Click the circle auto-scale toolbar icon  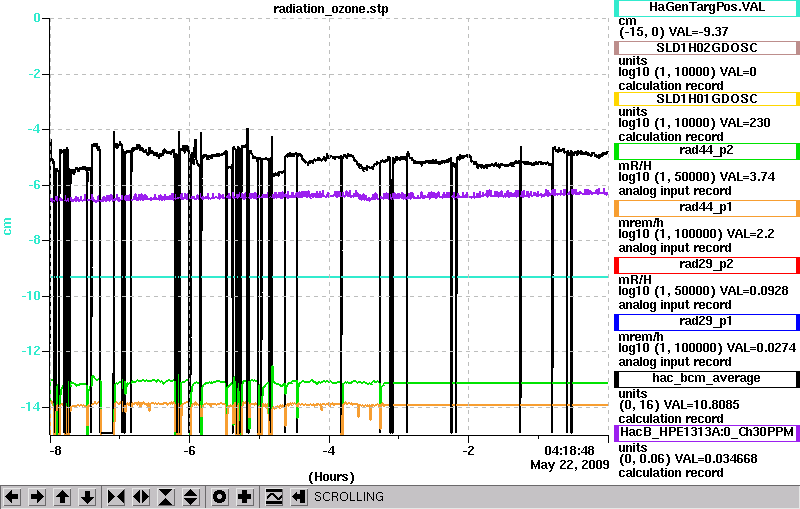(x=220, y=497)
